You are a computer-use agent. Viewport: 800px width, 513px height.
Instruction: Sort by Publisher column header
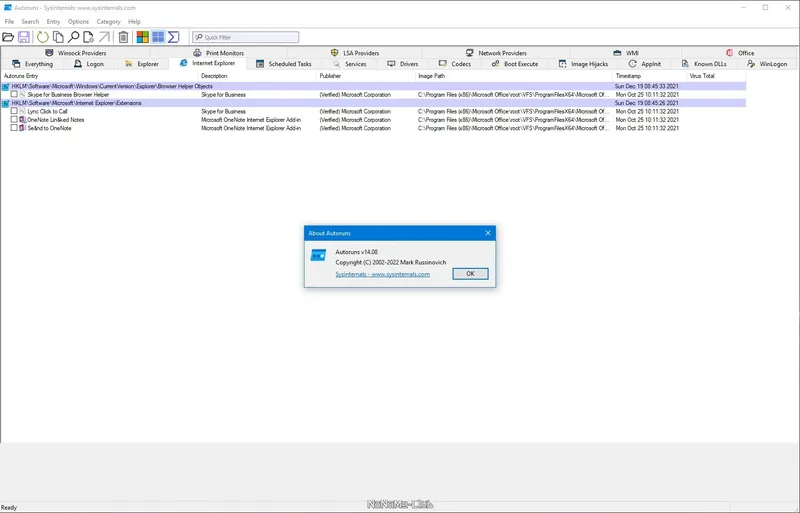[366, 76]
